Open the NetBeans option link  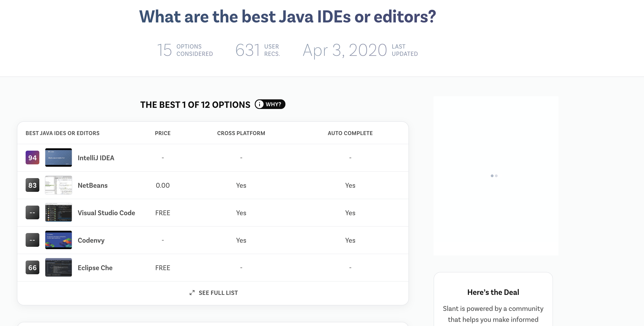click(93, 185)
